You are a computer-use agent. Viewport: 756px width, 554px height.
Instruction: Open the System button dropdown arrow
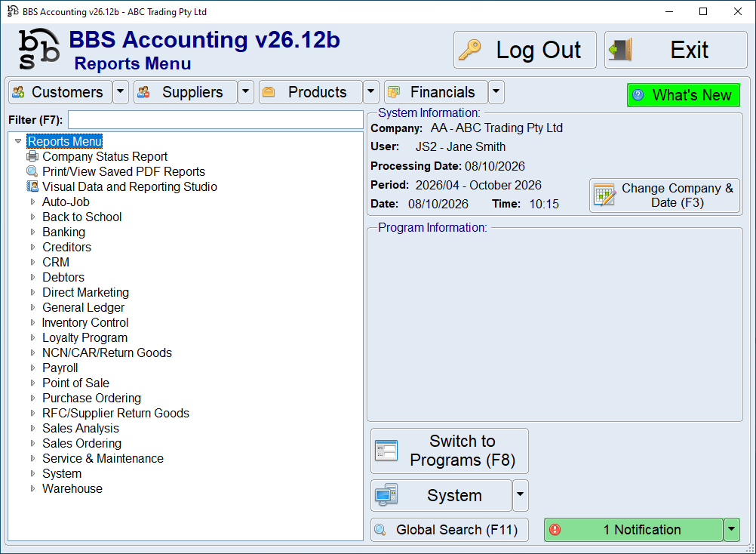point(521,495)
